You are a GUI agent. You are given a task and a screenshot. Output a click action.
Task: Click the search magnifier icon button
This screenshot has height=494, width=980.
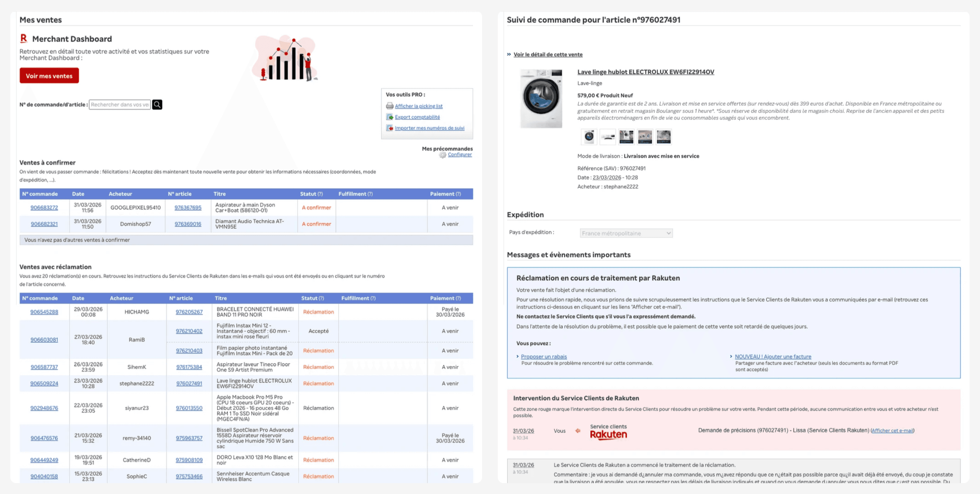tap(157, 104)
